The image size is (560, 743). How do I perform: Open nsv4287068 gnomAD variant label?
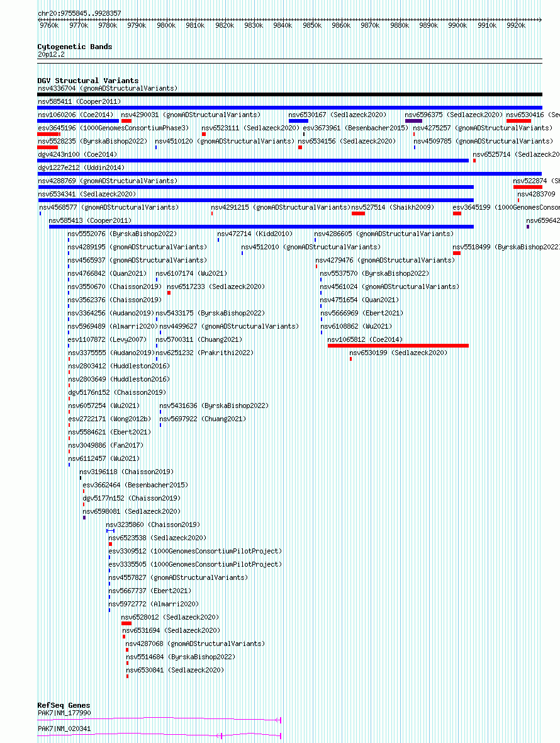coord(195,645)
